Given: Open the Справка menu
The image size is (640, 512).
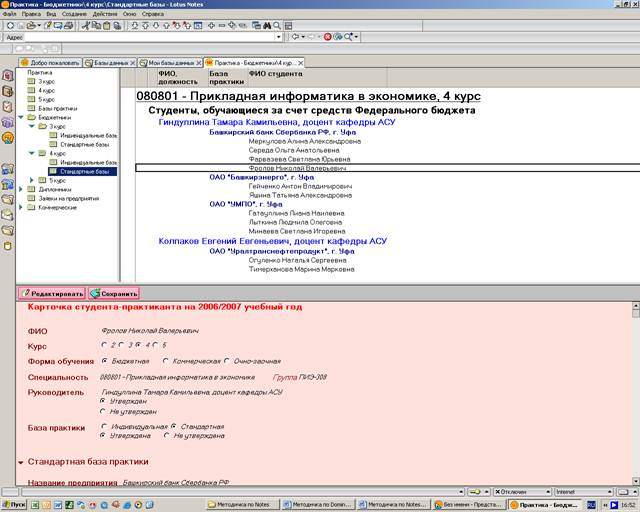Looking at the screenshot, I should click(153, 14).
